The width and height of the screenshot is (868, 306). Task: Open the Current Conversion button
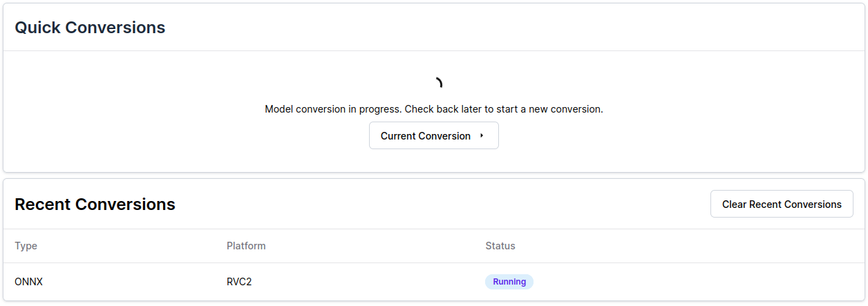point(433,136)
